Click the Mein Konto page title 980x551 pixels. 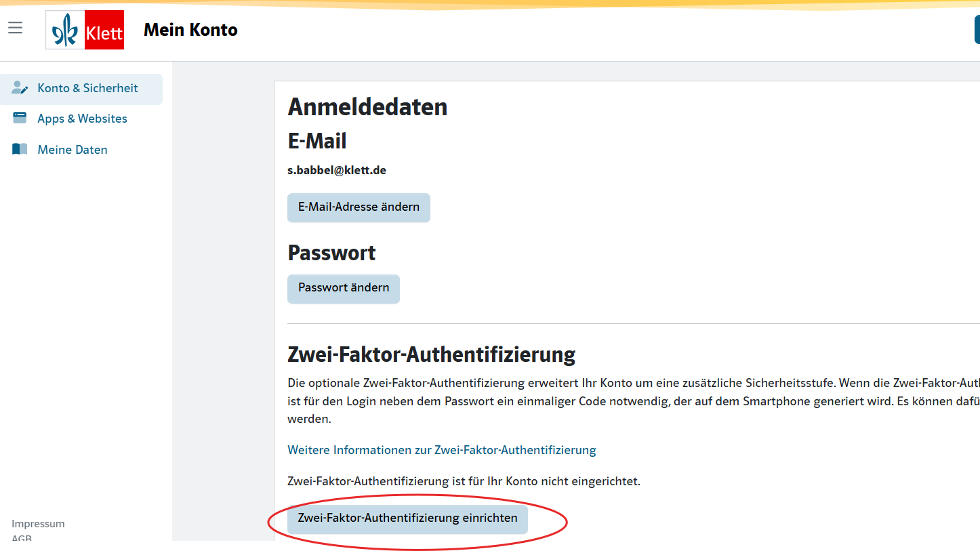tap(190, 30)
